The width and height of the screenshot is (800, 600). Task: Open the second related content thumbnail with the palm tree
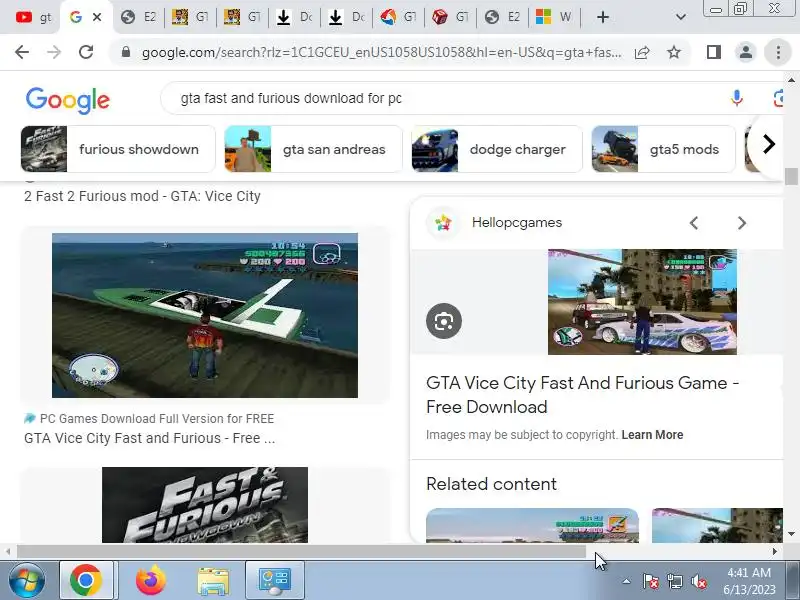pyautogui.click(x=717, y=525)
